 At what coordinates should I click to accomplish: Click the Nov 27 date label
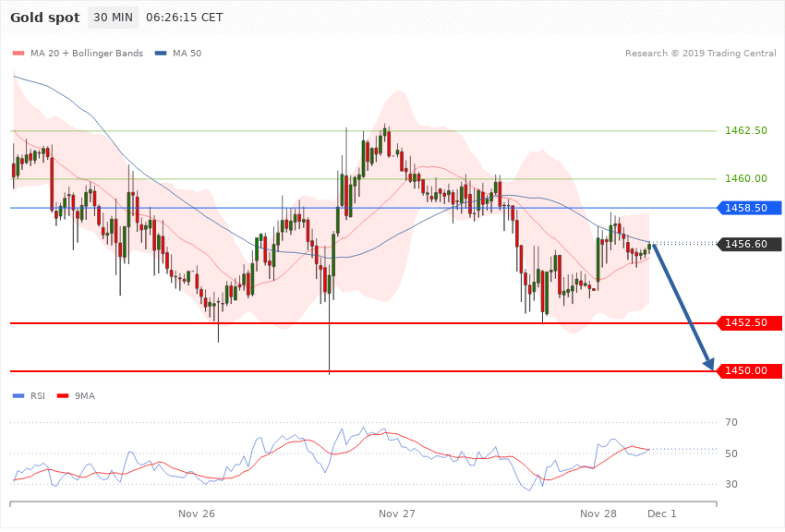click(x=396, y=514)
